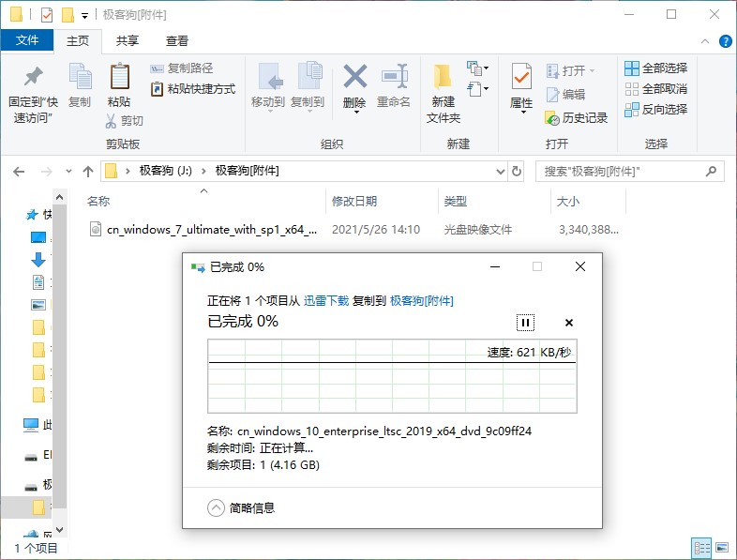
Task: Sort by Name (名称) column
Action: click(98, 202)
